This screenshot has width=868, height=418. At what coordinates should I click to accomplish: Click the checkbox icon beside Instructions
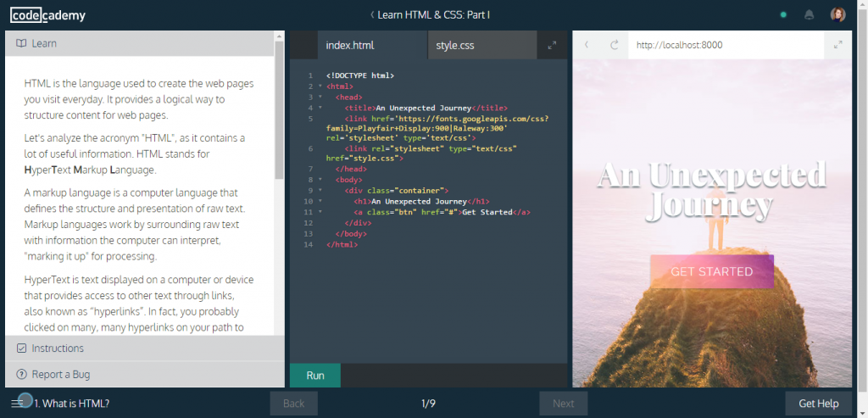[x=21, y=348]
